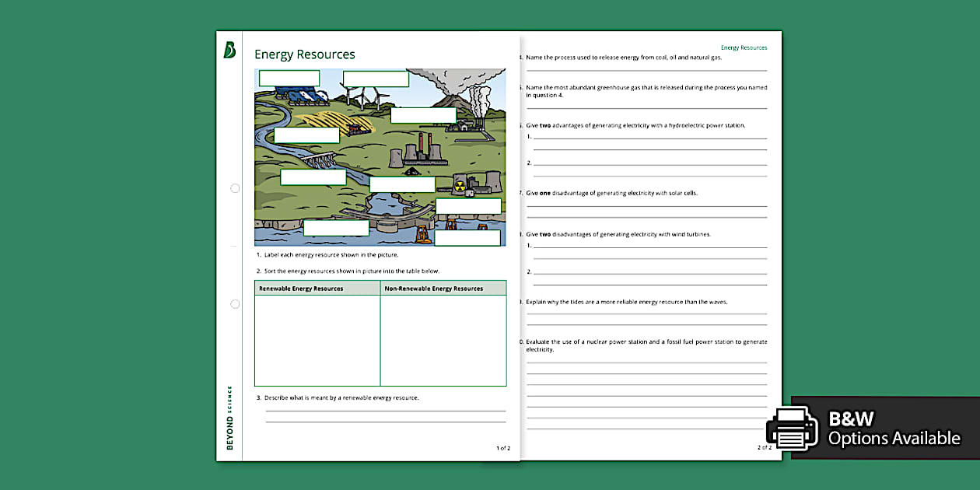Select the top-left hole punch circle marker
The width and height of the screenshot is (980, 490).
click(235, 187)
